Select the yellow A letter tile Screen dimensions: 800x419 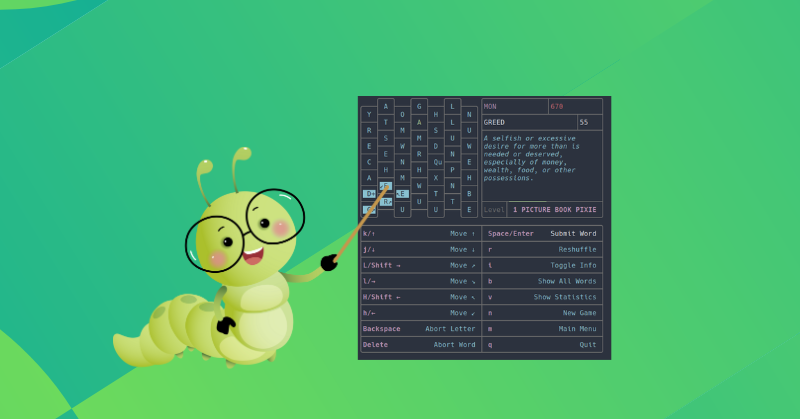click(x=419, y=122)
